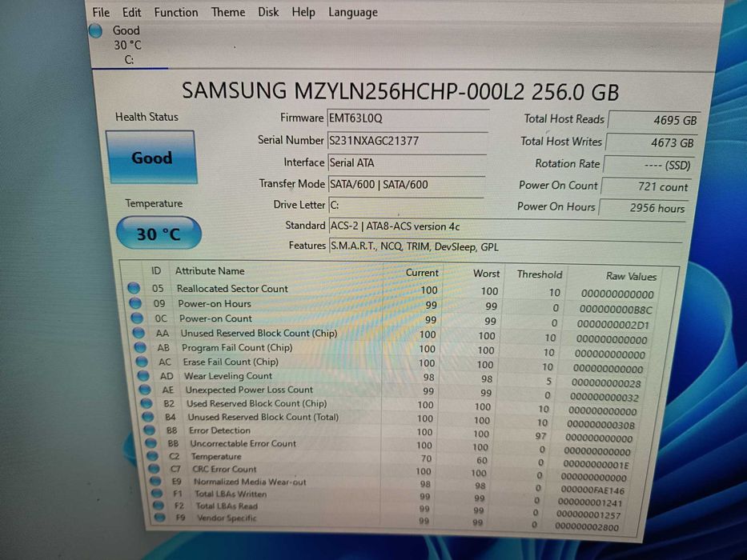This screenshot has width=747, height=560.
Task: Click the Attribute Name column header
Action: 210,270
